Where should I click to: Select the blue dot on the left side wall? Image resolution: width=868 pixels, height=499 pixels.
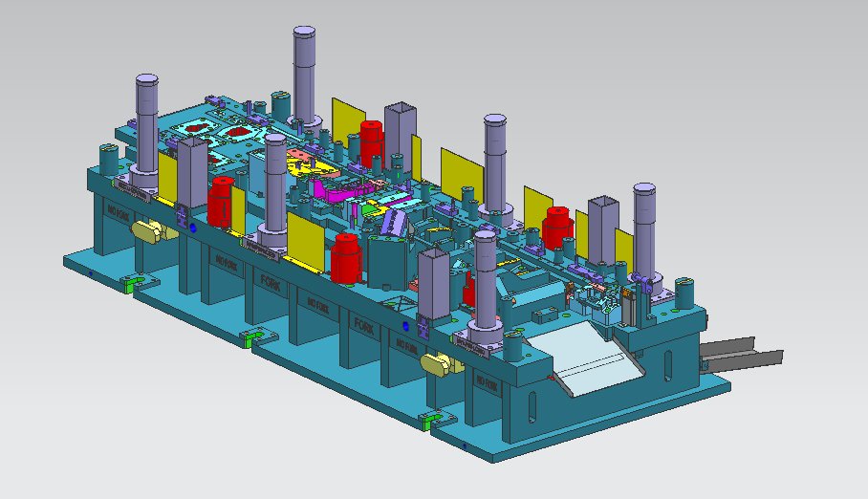[194, 229]
